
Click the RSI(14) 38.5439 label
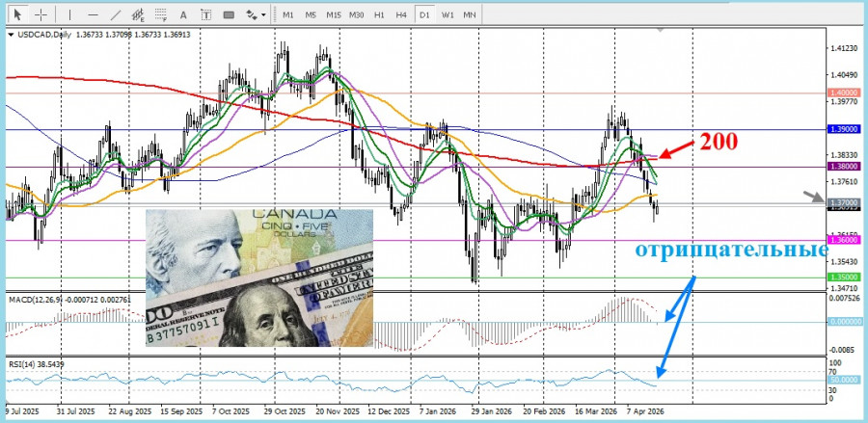(x=36, y=364)
